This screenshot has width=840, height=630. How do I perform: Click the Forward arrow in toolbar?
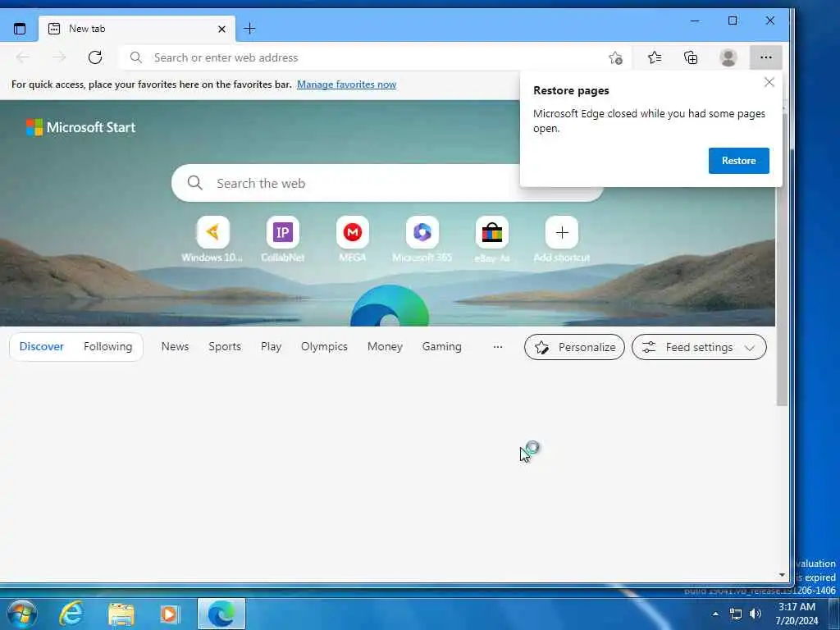(59, 57)
